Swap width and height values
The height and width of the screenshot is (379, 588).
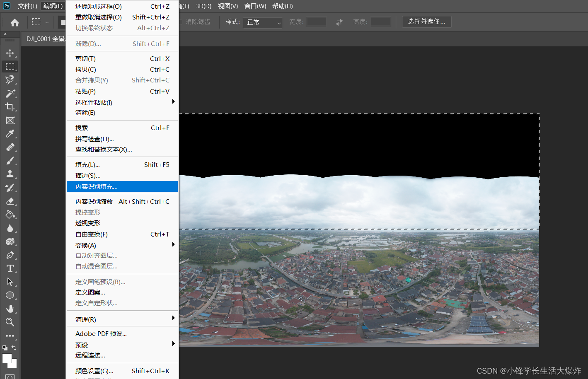339,22
